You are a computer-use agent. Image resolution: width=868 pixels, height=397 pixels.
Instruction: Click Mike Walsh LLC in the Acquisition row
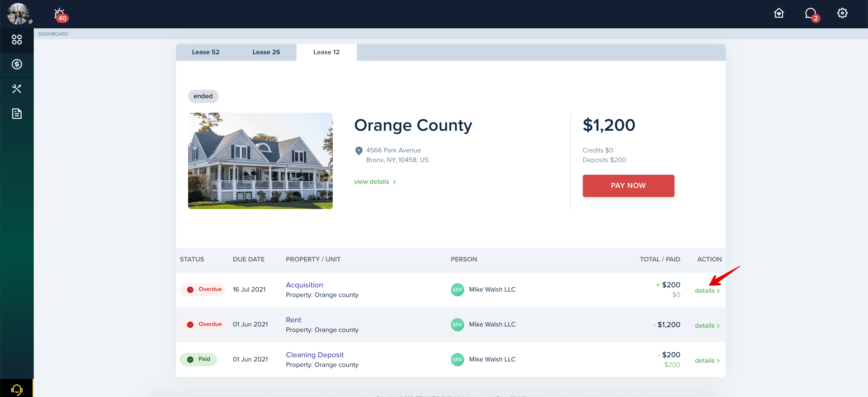tap(492, 289)
